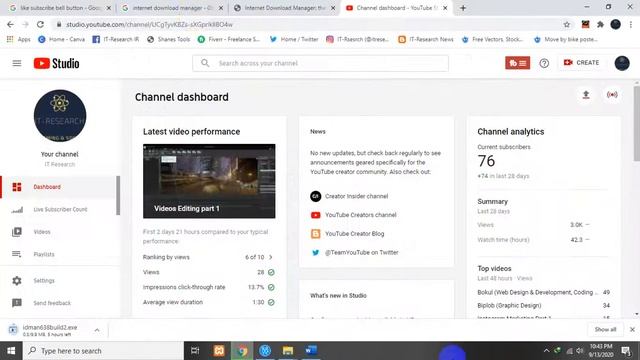Click the Dashboard grid icon

point(17,187)
